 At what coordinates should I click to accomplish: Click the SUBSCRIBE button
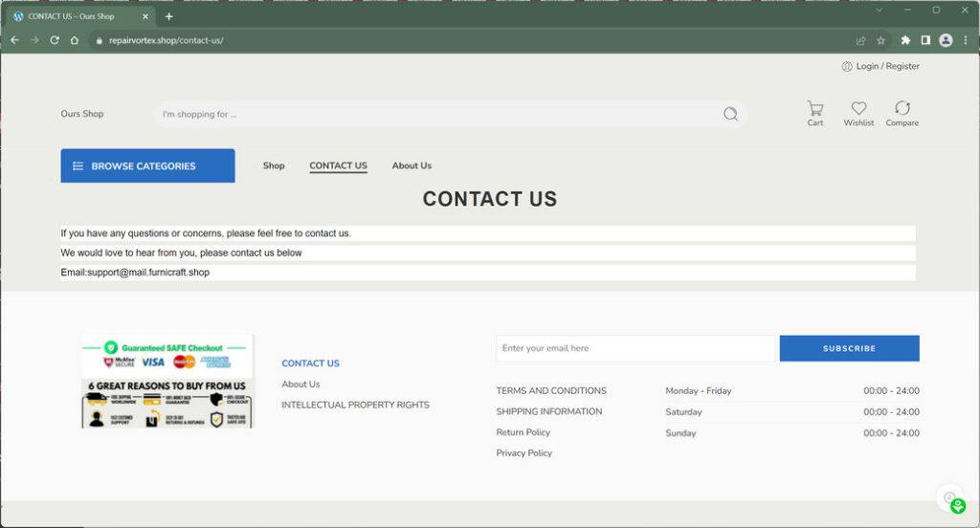850,348
